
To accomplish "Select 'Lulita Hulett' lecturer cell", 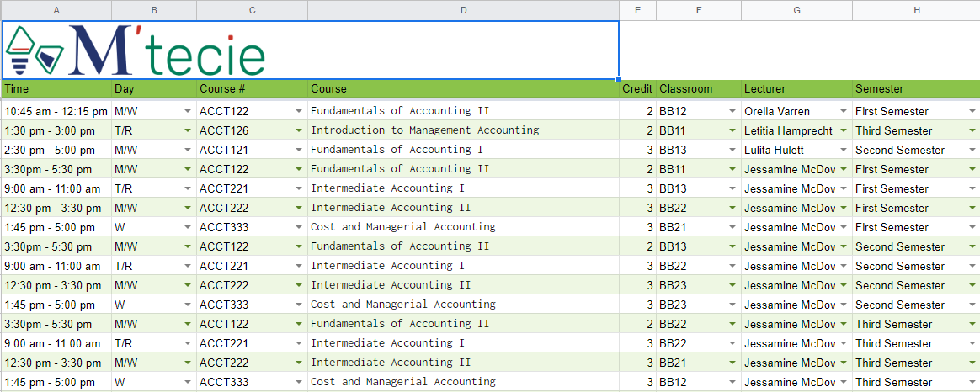I will click(x=796, y=151).
